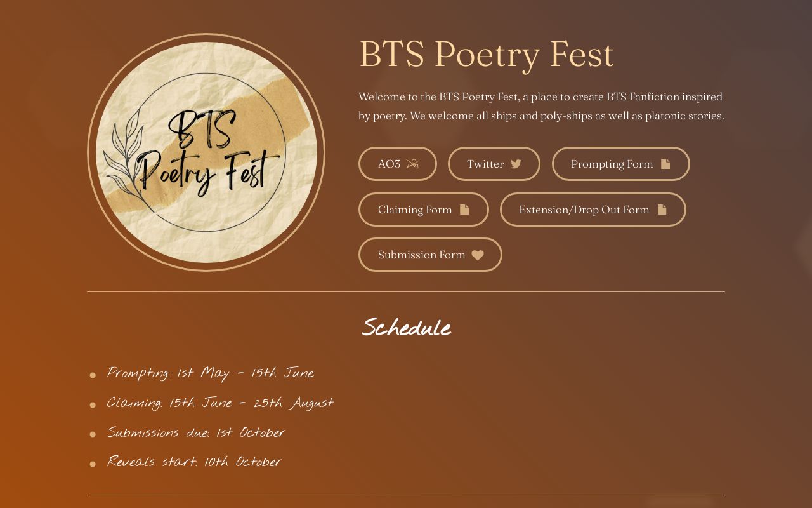The width and height of the screenshot is (812, 508).
Task: Open the AO3 page
Action: [398, 164]
